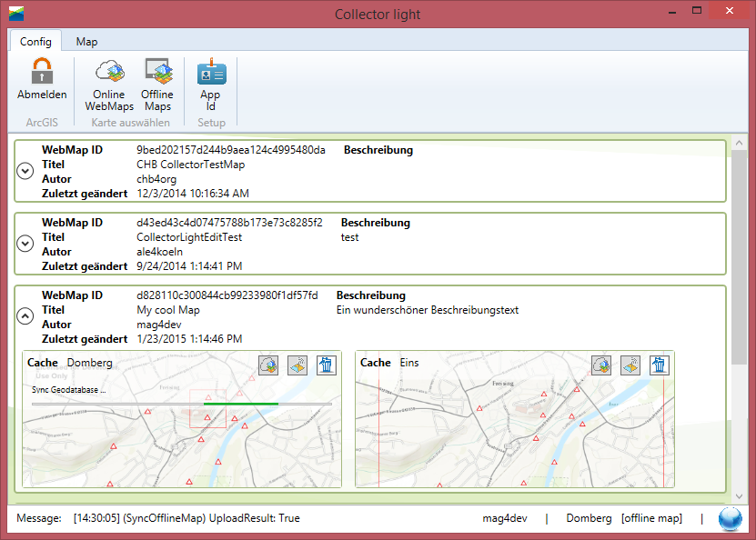Close the Collector light window
Screen dimensions: 756x540
coord(730,11)
